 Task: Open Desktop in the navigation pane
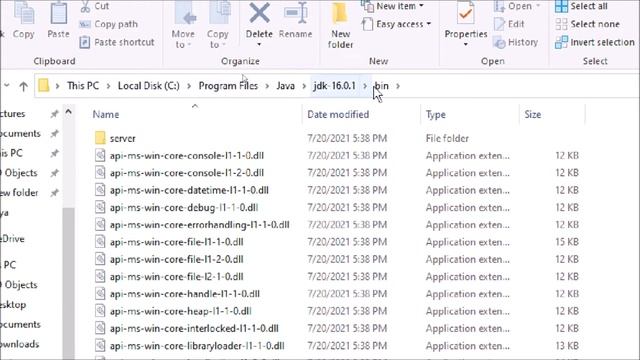[13, 304]
